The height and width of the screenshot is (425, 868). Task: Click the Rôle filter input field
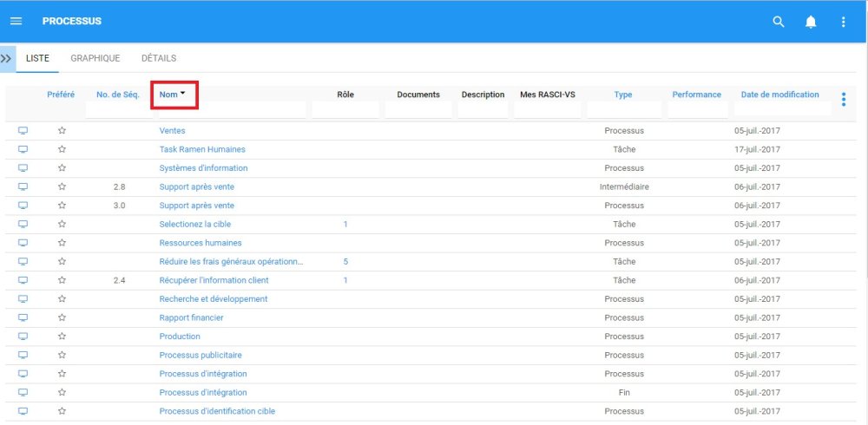click(x=345, y=109)
